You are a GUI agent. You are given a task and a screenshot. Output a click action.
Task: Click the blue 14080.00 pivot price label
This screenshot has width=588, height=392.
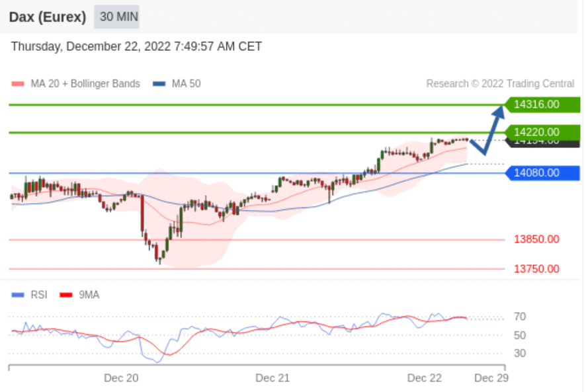coord(542,173)
